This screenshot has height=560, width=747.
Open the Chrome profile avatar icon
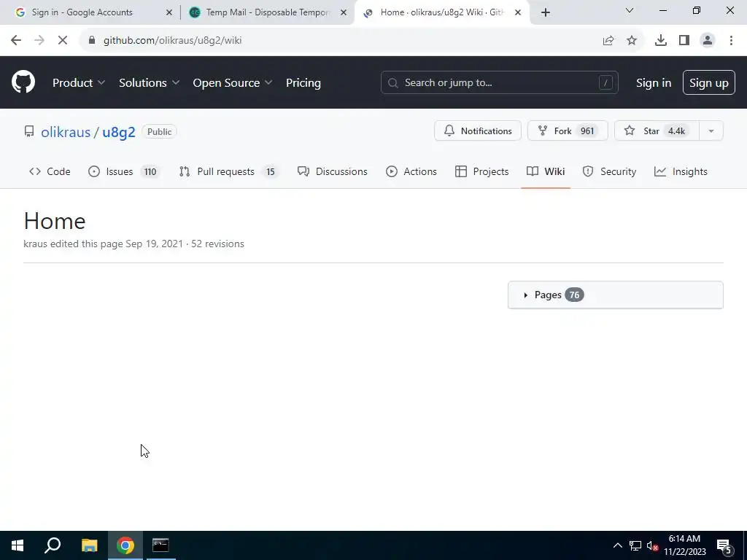pos(708,41)
